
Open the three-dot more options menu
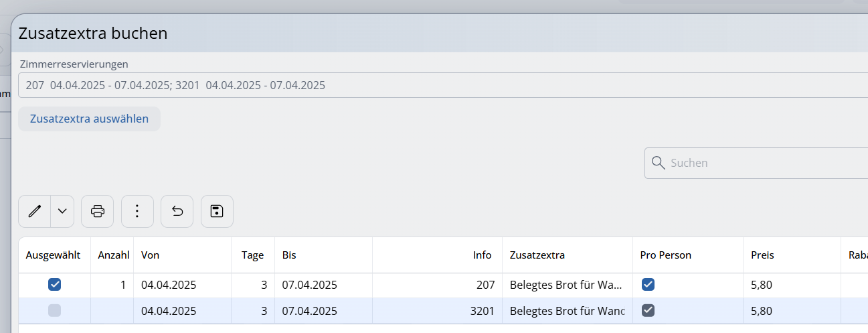pyautogui.click(x=137, y=211)
